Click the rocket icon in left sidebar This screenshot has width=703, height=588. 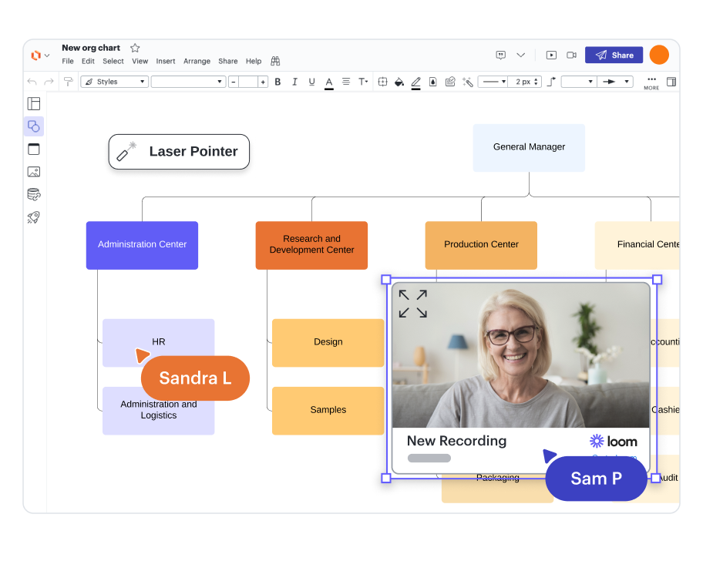pyautogui.click(x=34, y=217)
